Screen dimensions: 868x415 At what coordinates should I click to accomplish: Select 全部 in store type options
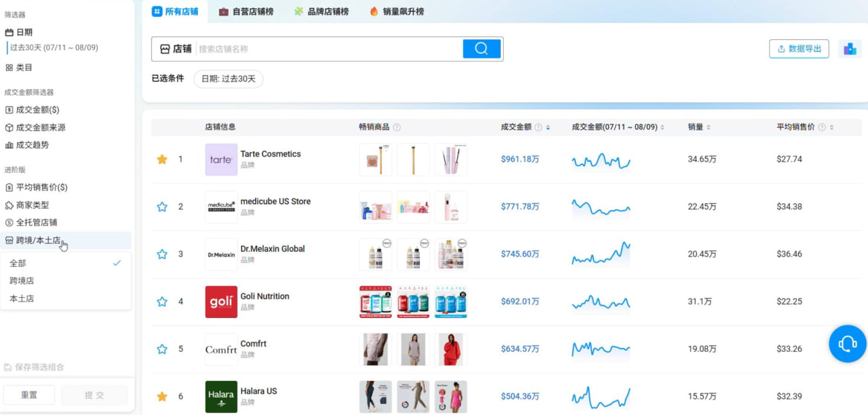(66, 263)
